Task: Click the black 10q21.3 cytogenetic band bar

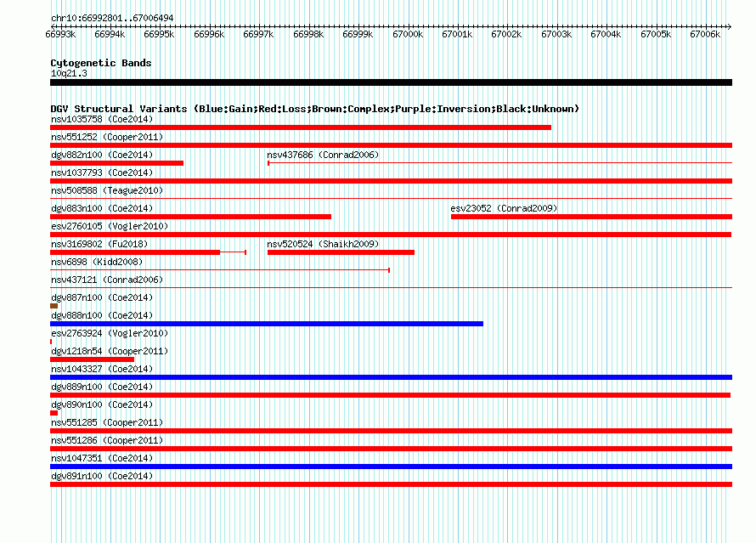Action: (391, 83)
